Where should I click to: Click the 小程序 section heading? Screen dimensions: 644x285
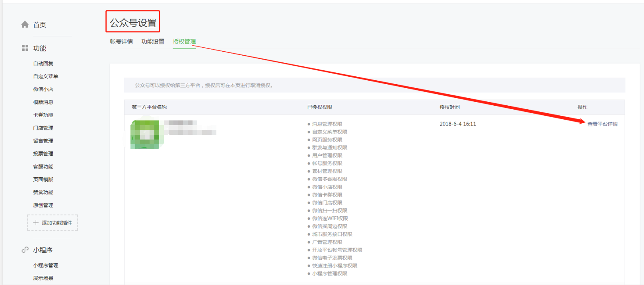(x=43, y=250)
